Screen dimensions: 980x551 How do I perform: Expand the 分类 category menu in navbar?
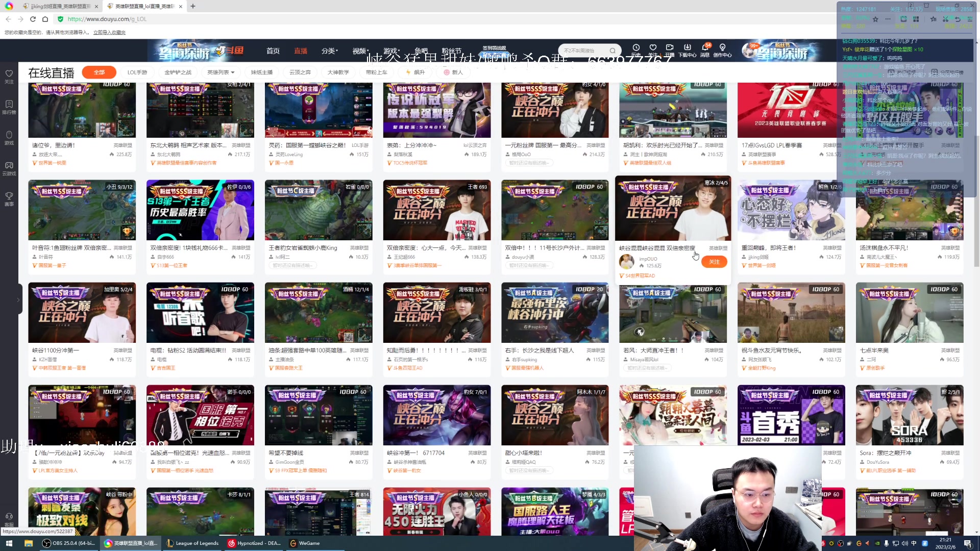coord(329,51)
